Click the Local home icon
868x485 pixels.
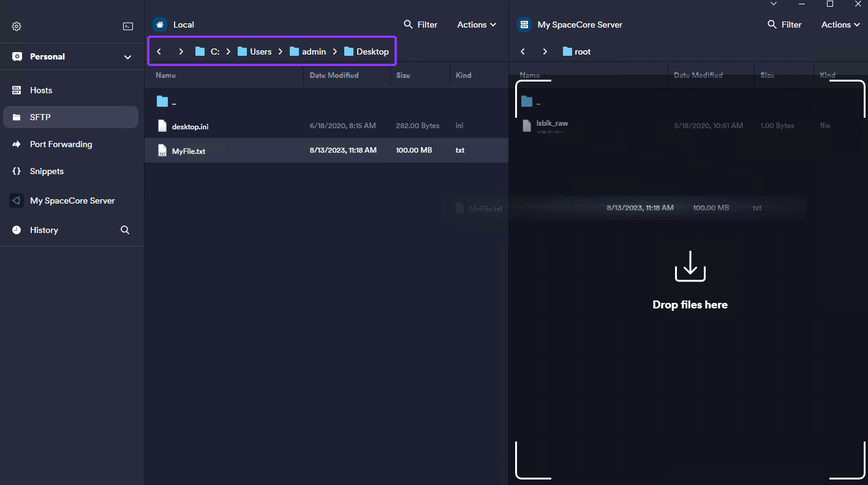coord(160,25)
